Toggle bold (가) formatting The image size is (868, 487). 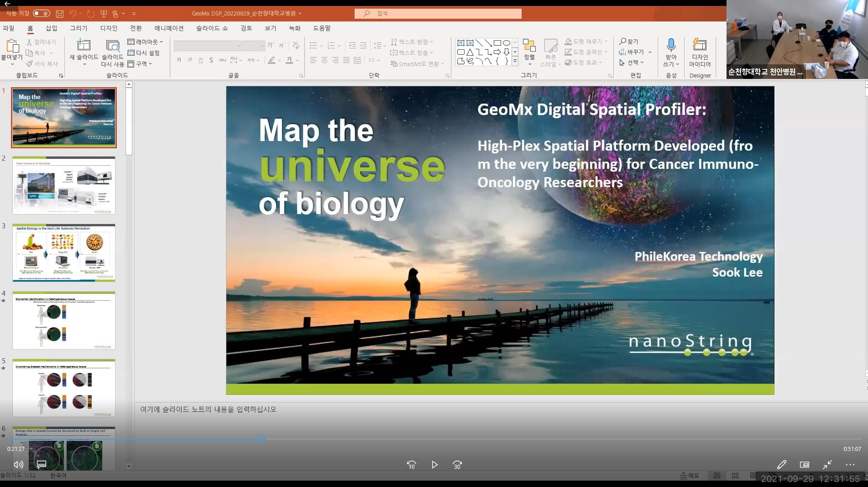[x=179, y=60]
